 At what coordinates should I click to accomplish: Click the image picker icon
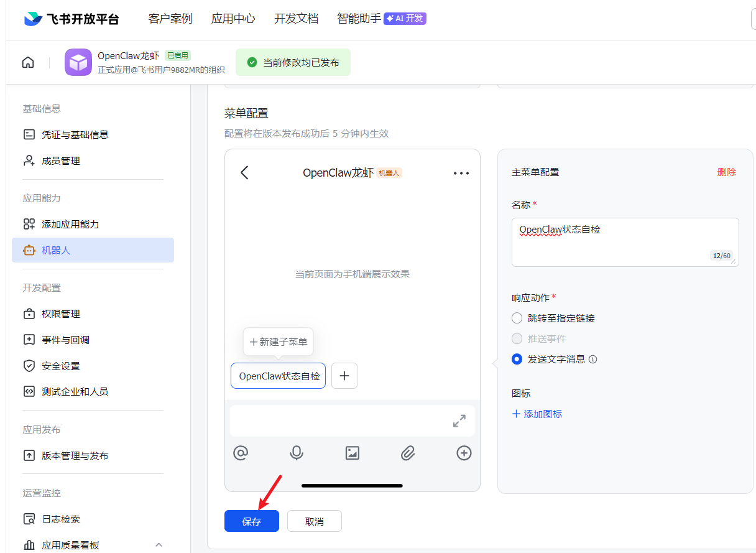click(353, 453)
